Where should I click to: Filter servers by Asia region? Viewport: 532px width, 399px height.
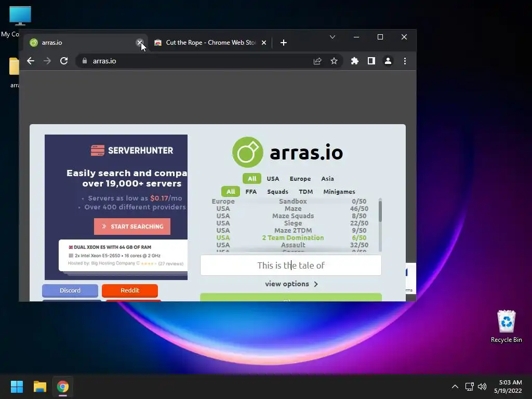[327, 179]
